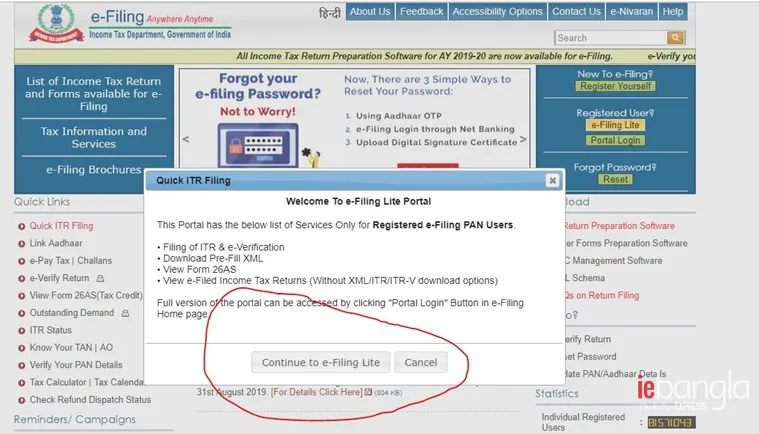This screenshot has width=759, height=434.
Task: Click lock icon next to e-Verify Return
Action: (x=100, y=279)
